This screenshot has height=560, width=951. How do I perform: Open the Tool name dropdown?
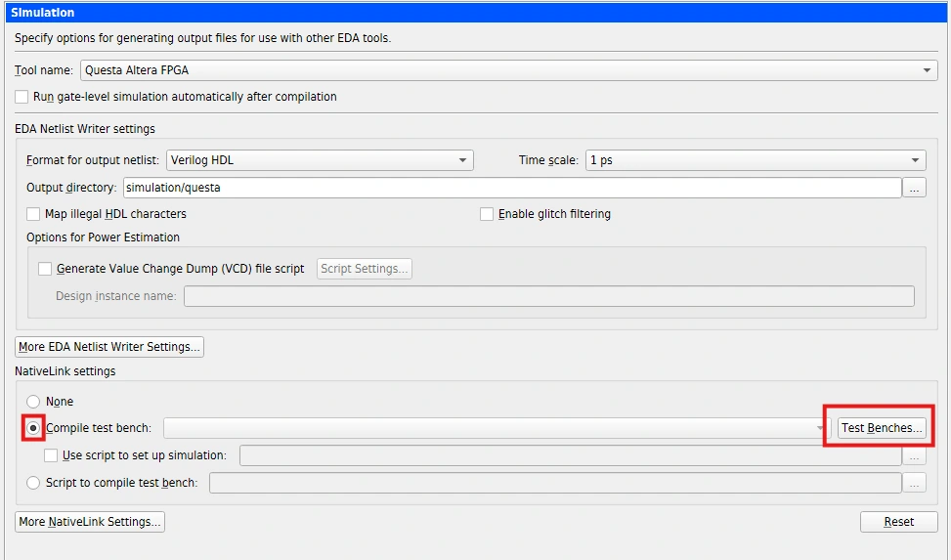[508, 70]
